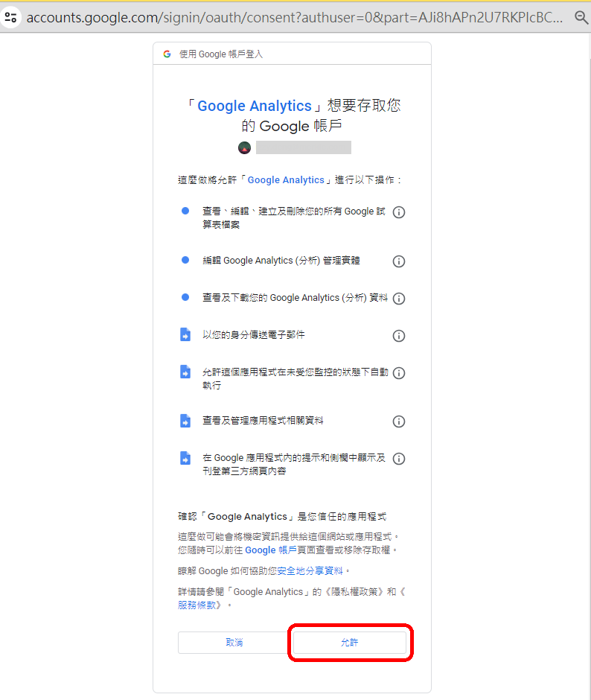Viewport: 591px width, 700px height.
Task: Click the site information icon in address bar
Action: pyautogui.click(x=10, y=17)
